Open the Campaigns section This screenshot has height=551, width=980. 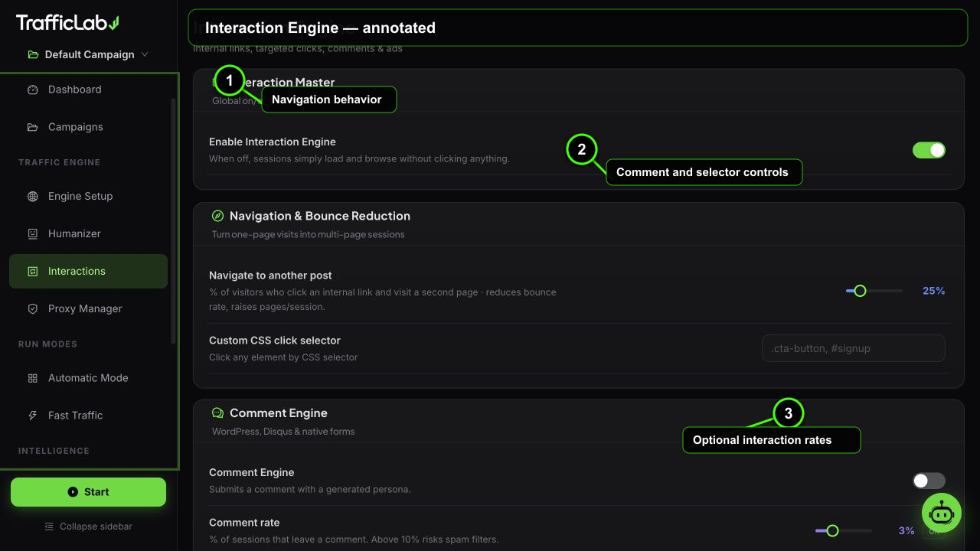(x=88, y=127)
